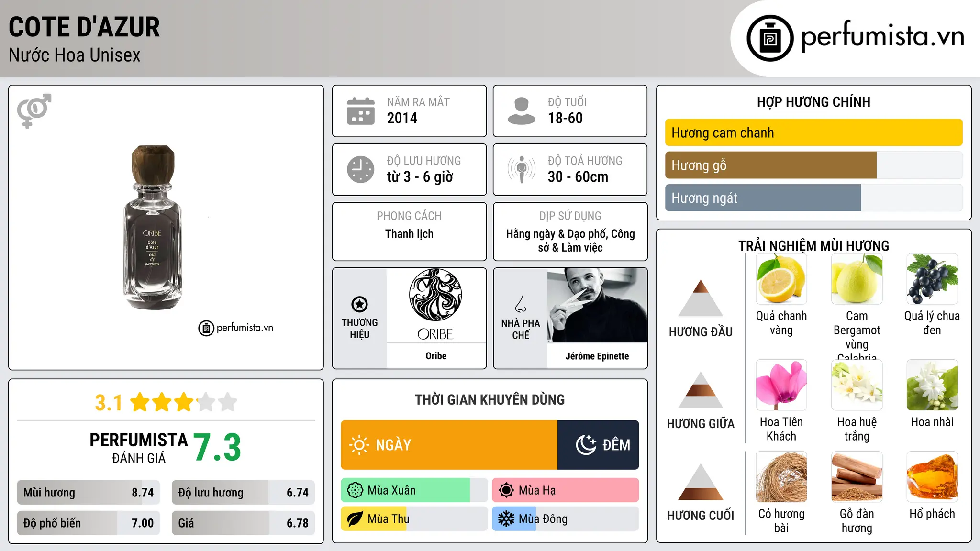
Task: Click the Nước Hoa Unisex subtitle
Action: click(75, 55)
